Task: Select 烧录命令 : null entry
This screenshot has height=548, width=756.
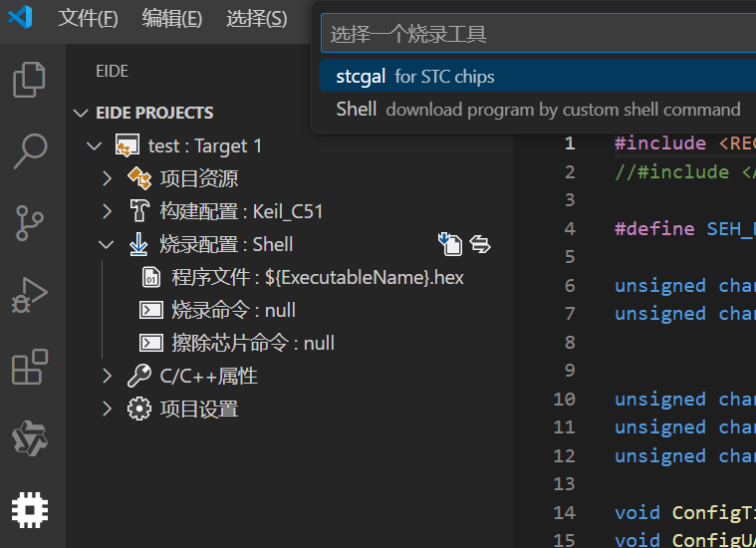Action: coord(233,310)
